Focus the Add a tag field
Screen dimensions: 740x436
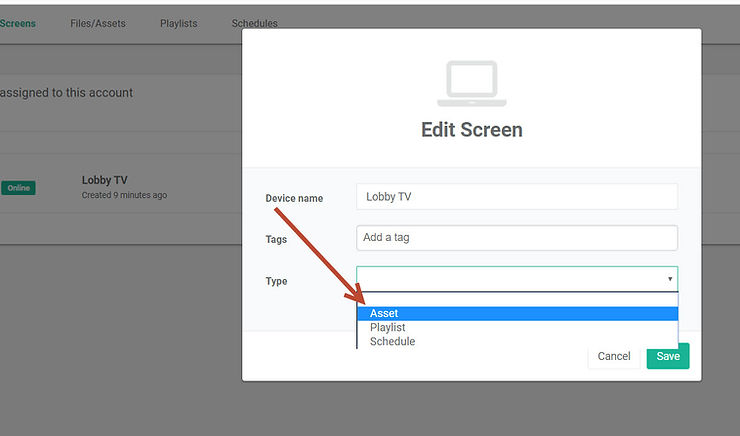coord(517,237)
